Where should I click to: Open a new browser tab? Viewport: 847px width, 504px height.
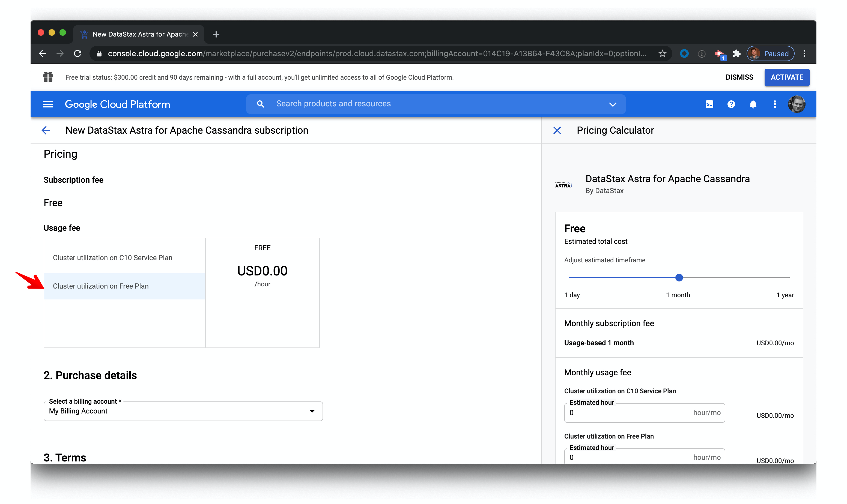coord(216,34)
